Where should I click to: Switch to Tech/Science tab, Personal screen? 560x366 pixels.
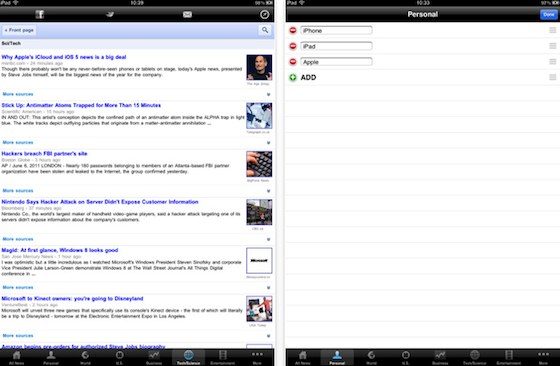tap(475, 357)
